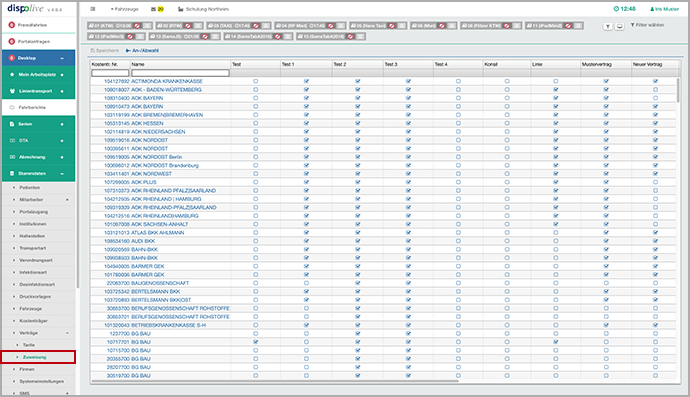Click the small filter funnel icon button
690x397 pixels.
[608, 26]
